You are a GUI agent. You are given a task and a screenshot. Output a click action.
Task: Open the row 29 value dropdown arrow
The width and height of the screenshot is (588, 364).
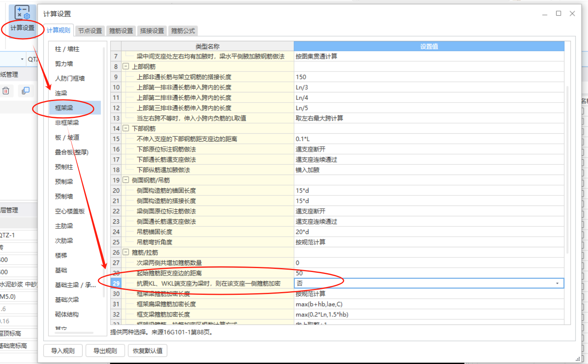click(x=557, y=283)
